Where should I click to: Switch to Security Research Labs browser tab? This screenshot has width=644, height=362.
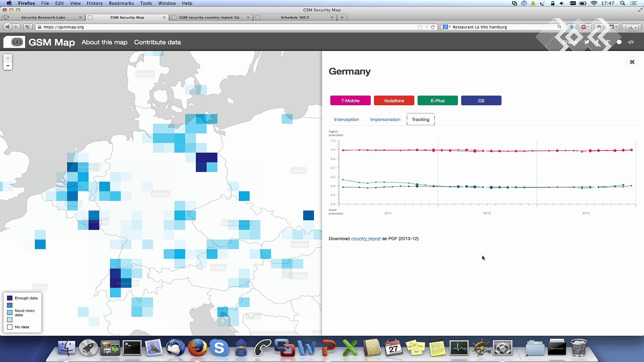[x=43, y=17]
